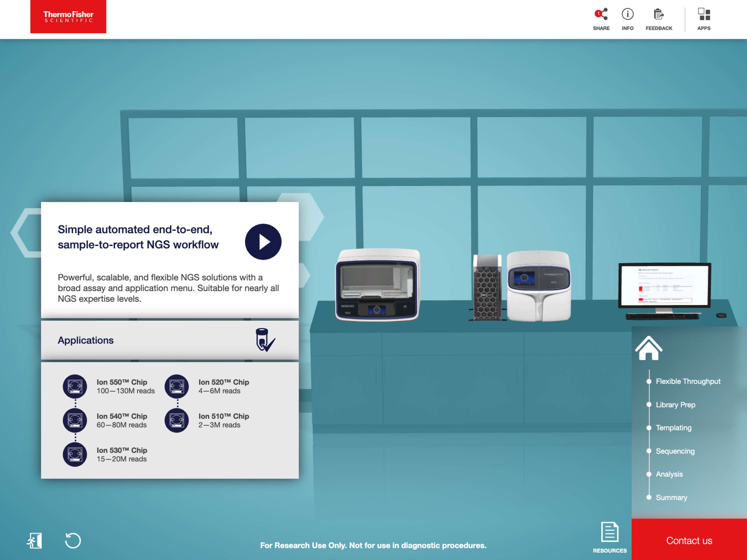Click the Ion 520 Chip label

(224, 382)
